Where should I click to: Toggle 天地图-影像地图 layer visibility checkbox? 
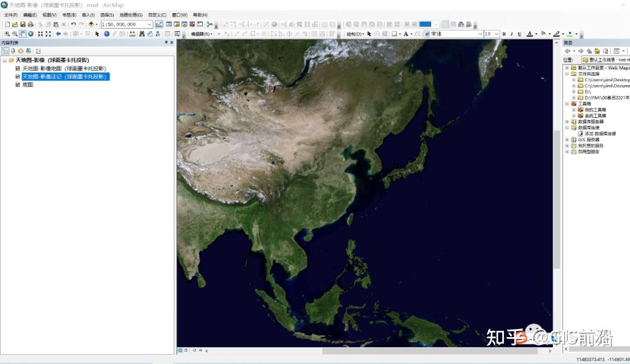(17, 69)
